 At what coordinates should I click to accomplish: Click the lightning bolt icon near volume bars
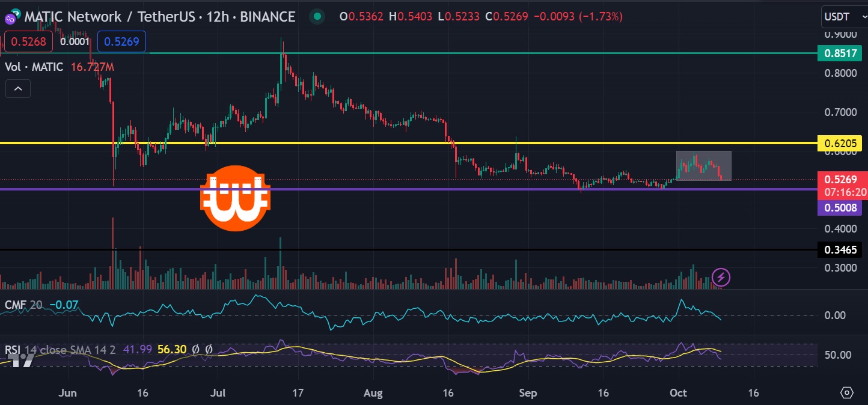pyautogui.click(x=721, y=277)
